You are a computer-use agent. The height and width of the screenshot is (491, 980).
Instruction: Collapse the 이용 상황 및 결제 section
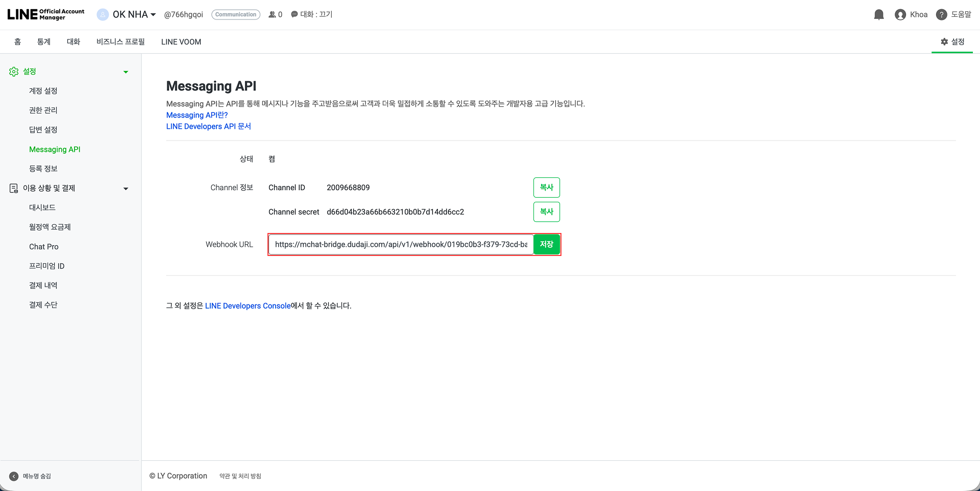click(126, 188)
